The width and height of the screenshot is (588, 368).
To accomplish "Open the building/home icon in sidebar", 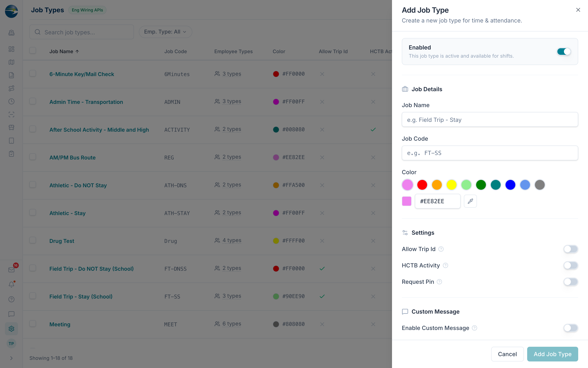I will click(11, 33).
